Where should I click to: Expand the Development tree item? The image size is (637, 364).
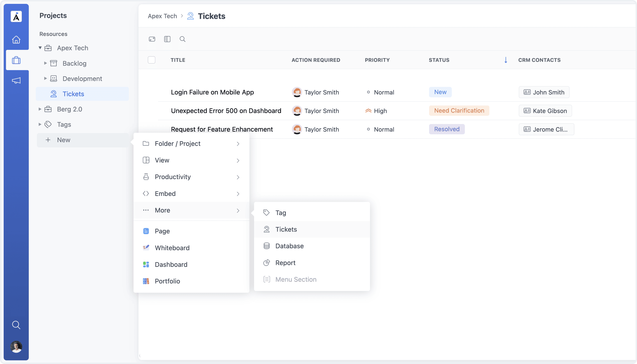(x=45, y=78)
